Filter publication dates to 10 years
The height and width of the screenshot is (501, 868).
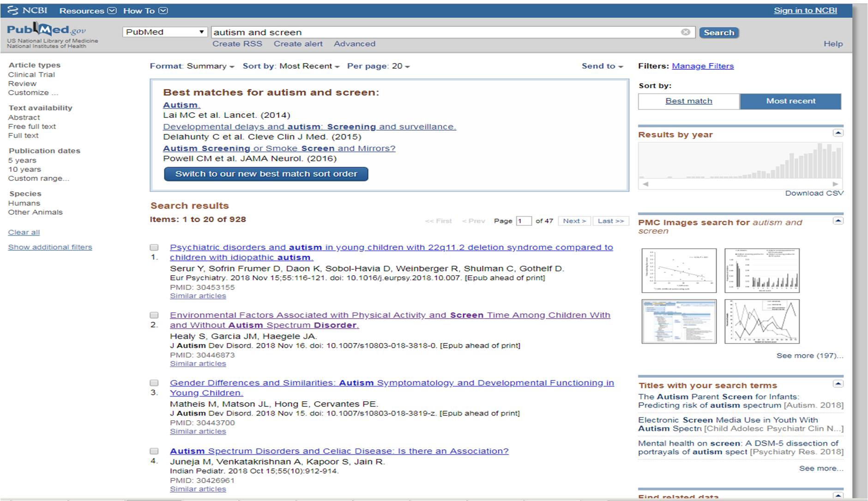click(24, 169)
